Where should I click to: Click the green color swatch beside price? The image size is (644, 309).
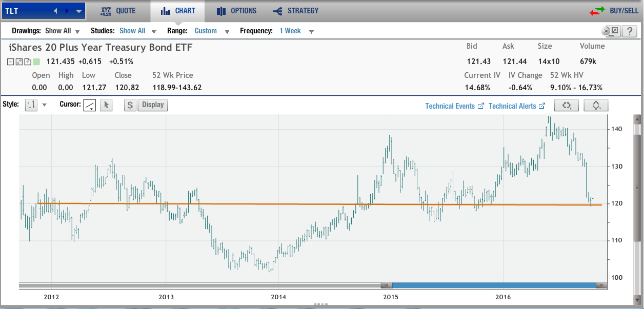36,62
